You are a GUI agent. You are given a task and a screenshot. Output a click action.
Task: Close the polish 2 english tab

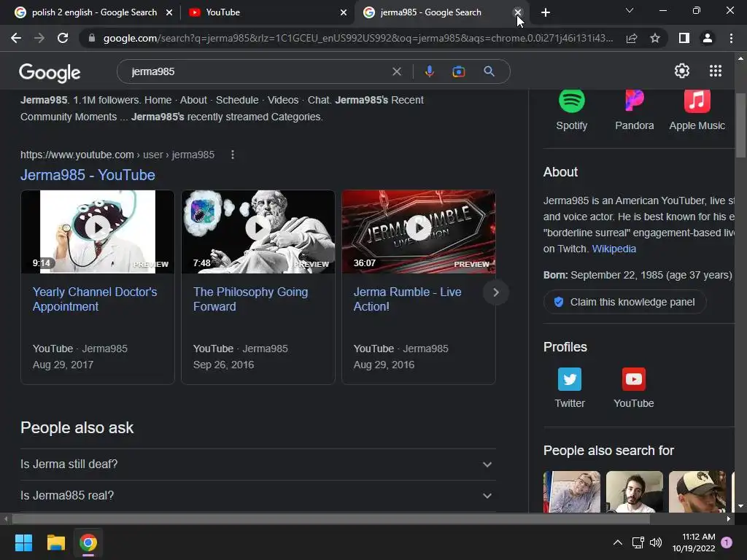[169, 12]
